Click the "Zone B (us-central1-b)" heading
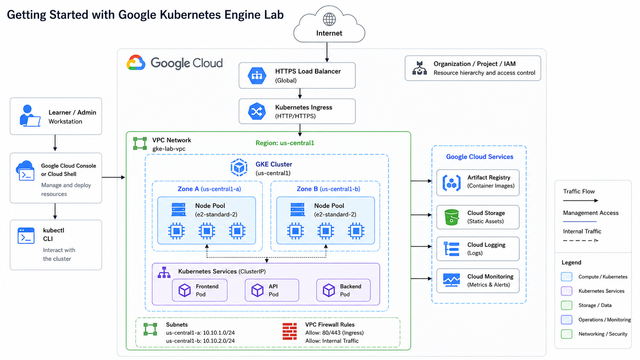Image resolution: width=640 pixels, height=360 pixels. pyautogui.click(x=329, y=189)
